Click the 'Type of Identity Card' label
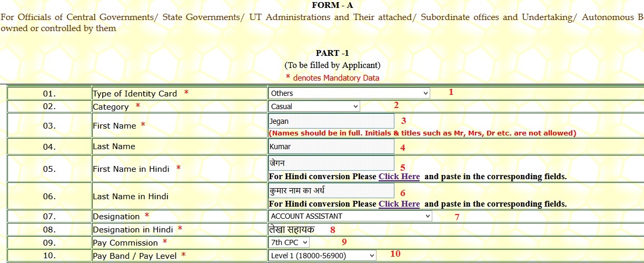The height and width of the screenshot is (263, 644). tap(135, 94)
